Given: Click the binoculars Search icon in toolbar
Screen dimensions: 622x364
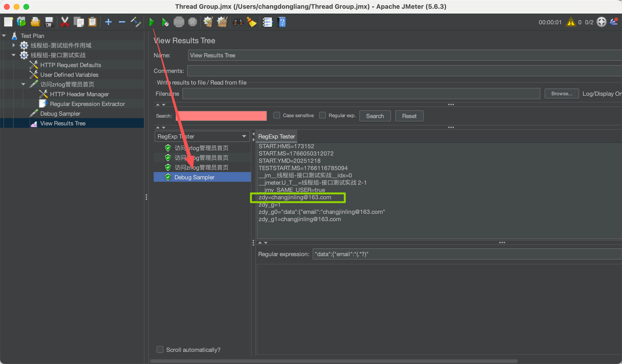Looking at the screenshot, I should [x=238, y=22].
